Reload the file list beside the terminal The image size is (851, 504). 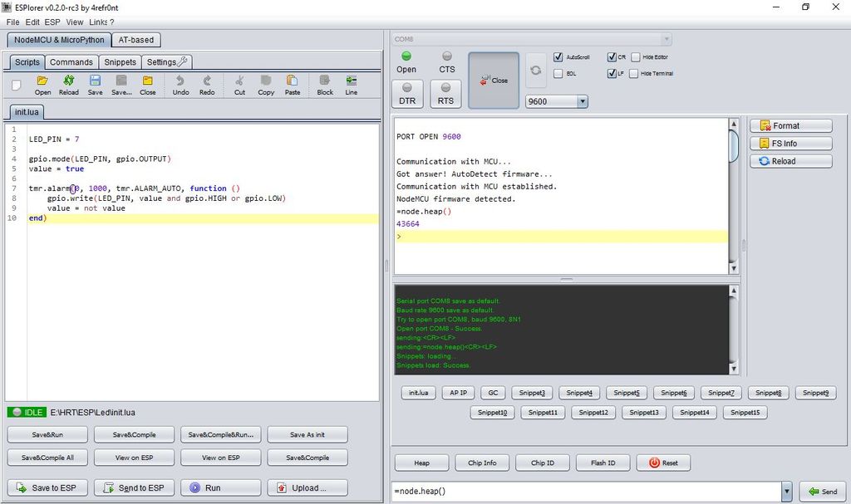coord(791,161)
